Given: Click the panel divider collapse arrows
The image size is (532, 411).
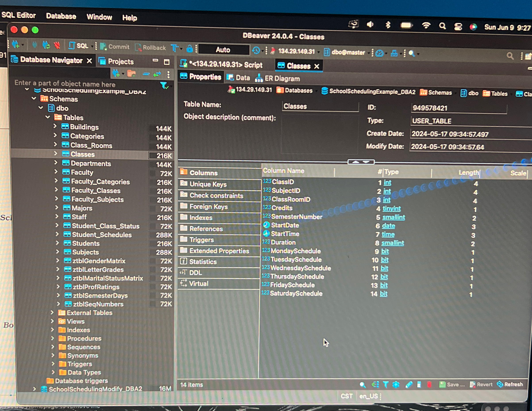Looking at the screenshot, I should click(361, 162).
